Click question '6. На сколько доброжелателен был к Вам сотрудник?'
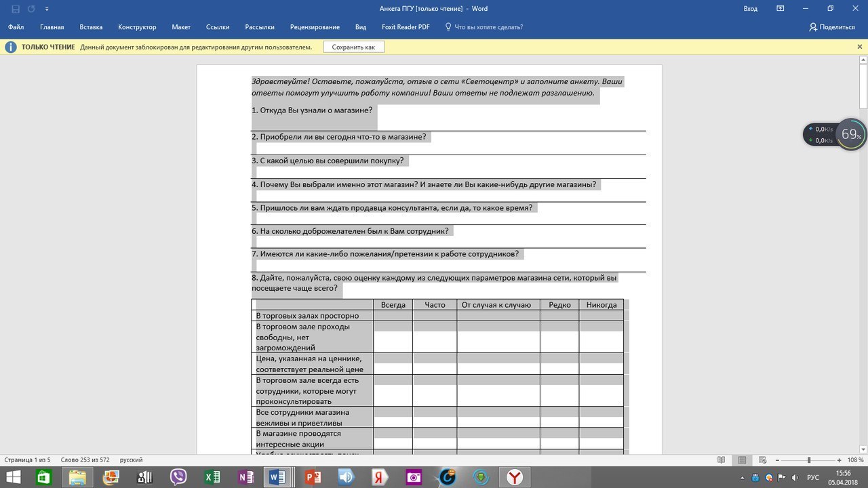Viewport: 868px width, 488px height. tap(350, 231)
